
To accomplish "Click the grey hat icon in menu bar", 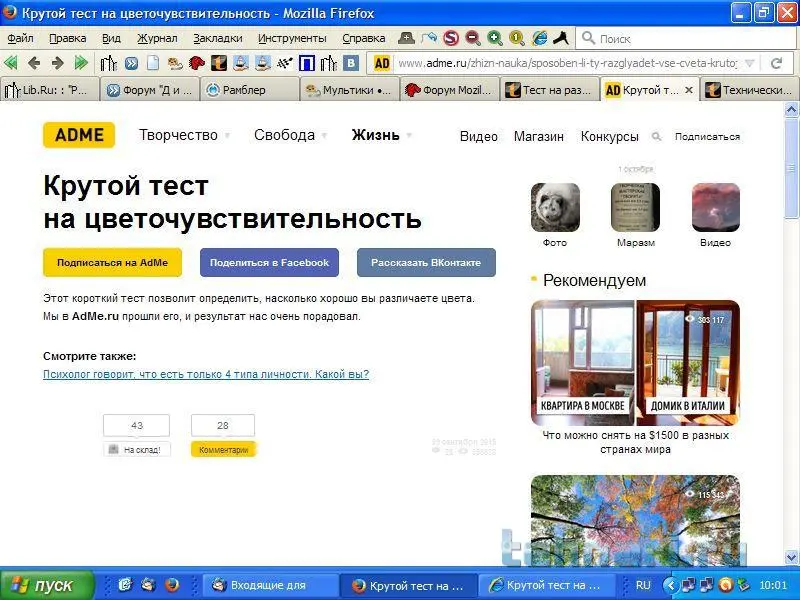I will (x=406, y=38).
